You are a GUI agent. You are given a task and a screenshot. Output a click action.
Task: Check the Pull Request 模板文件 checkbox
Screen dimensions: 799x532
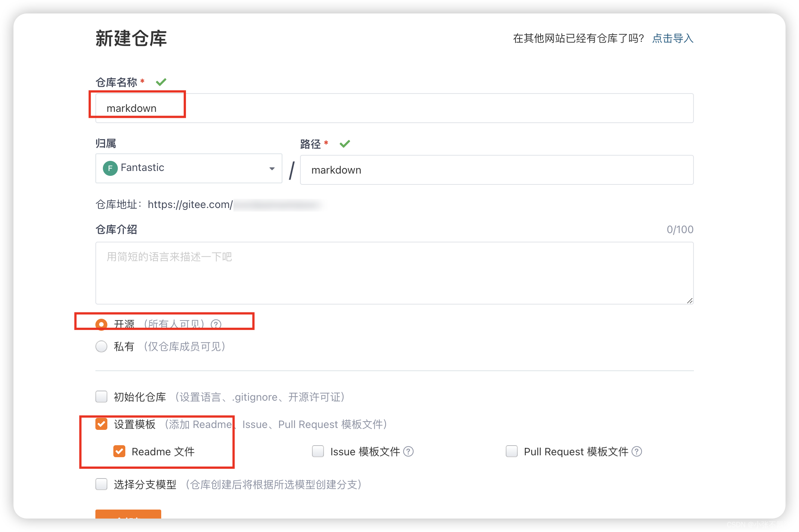tap(511, 452)
